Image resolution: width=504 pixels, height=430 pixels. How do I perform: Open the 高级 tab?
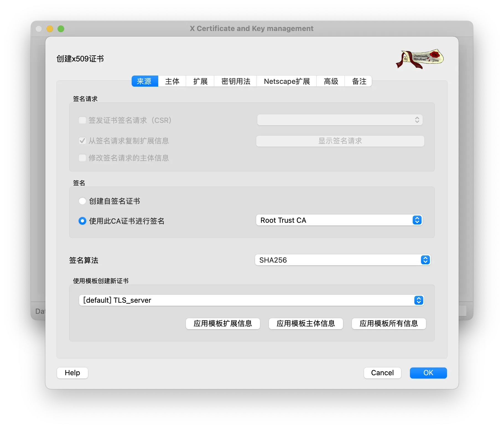tap(331, 81)
